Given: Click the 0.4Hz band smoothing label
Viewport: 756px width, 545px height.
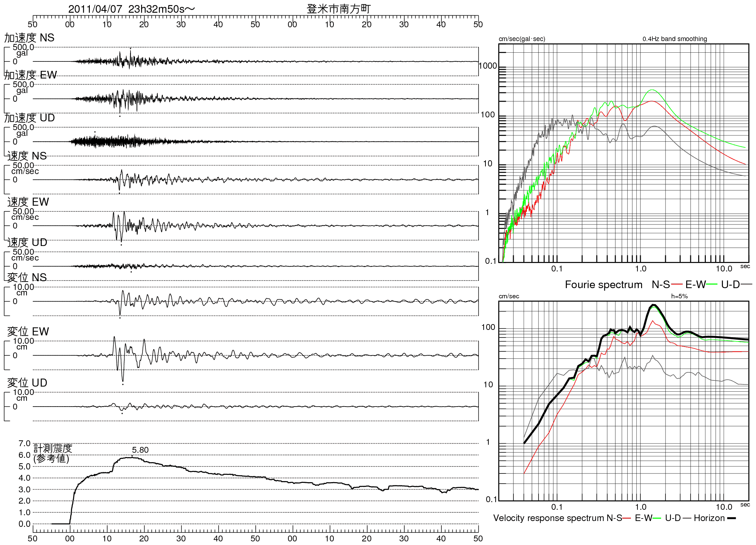Looking at the screenshot, I should tap(675, 39).
